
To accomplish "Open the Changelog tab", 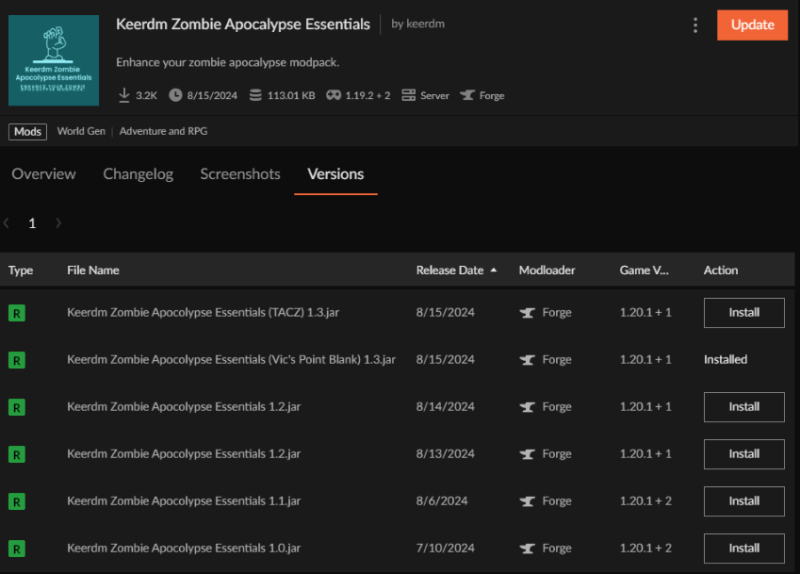I will click(x=138, y=174).
